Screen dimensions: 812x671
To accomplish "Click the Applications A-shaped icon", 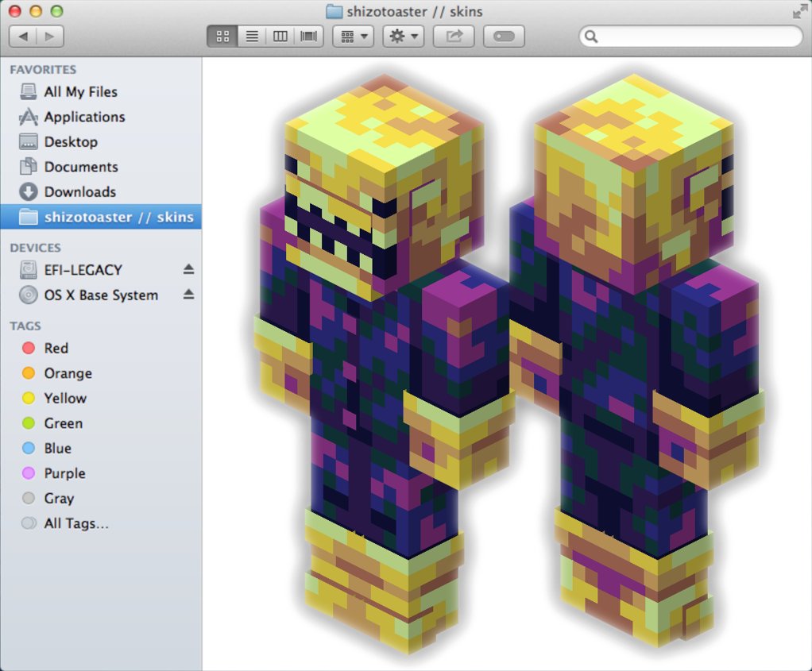I will [29, 117].
